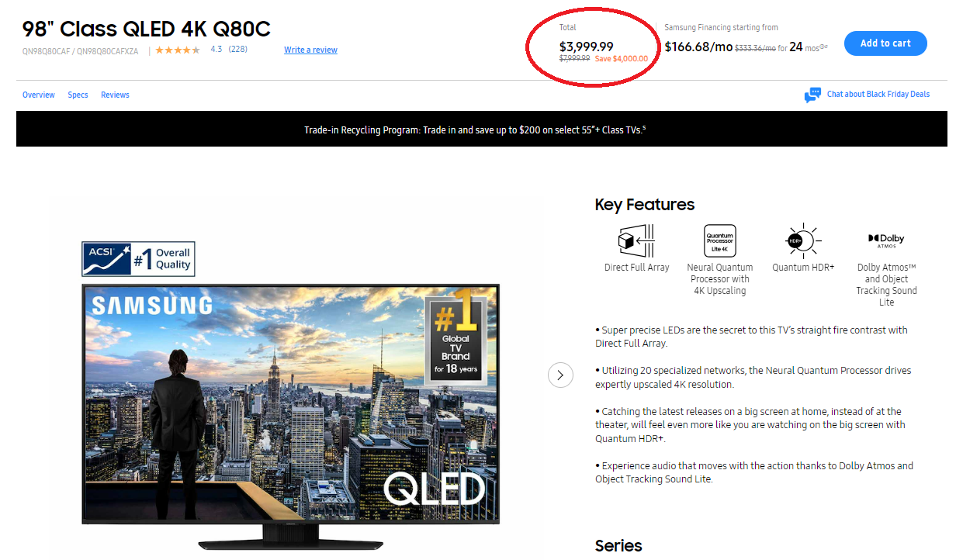This screenshot has width=956, height=560.
Task: Switch to the Specs tab
Action: point(78,95)
